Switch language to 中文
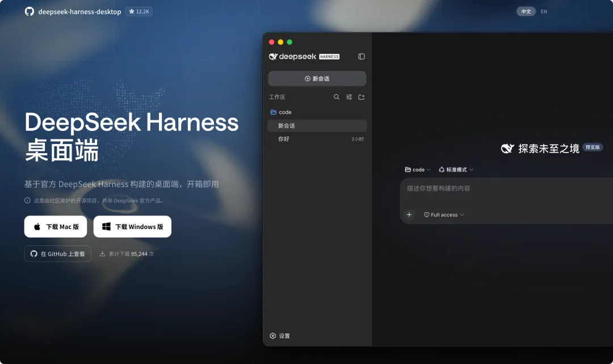The width and height of the screenshot is (613, 364). pos(526,11)
